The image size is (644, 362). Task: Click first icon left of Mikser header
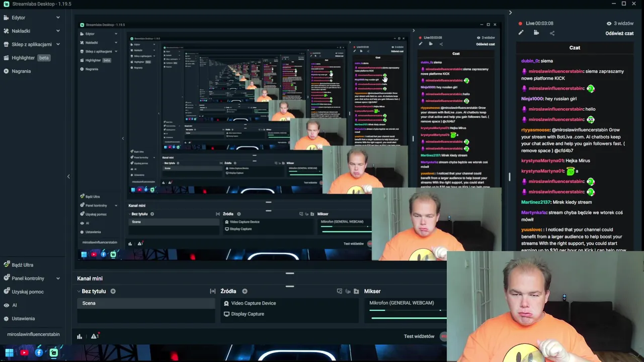click(340, 291)
